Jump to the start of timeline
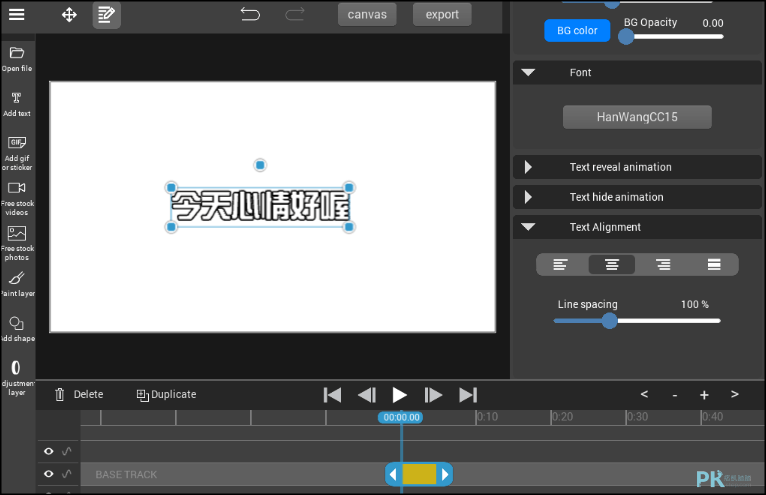 click(332, 395)
